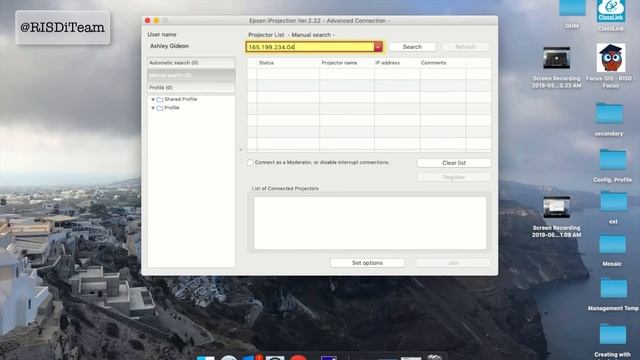
Task: Open the secondary folder on the desktop
Action: [609, 113]
